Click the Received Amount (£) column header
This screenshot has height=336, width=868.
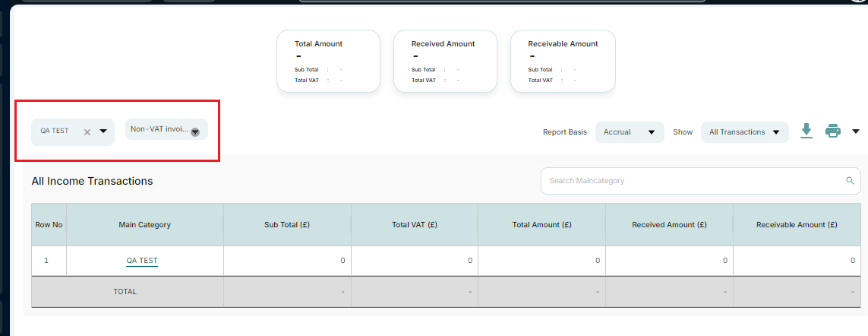click(x=669, y=224)
